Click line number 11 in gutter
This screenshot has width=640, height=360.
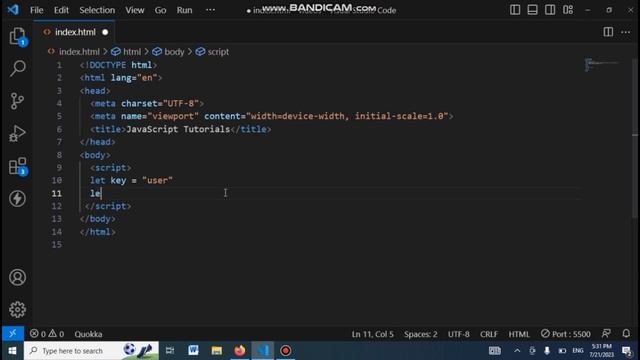[x=57, y=193]
